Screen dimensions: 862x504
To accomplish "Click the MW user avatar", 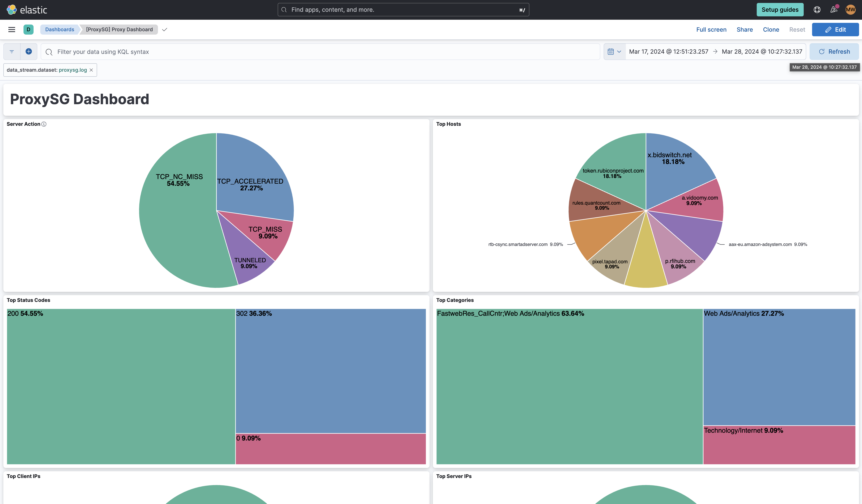I will (x=850, y=10).
